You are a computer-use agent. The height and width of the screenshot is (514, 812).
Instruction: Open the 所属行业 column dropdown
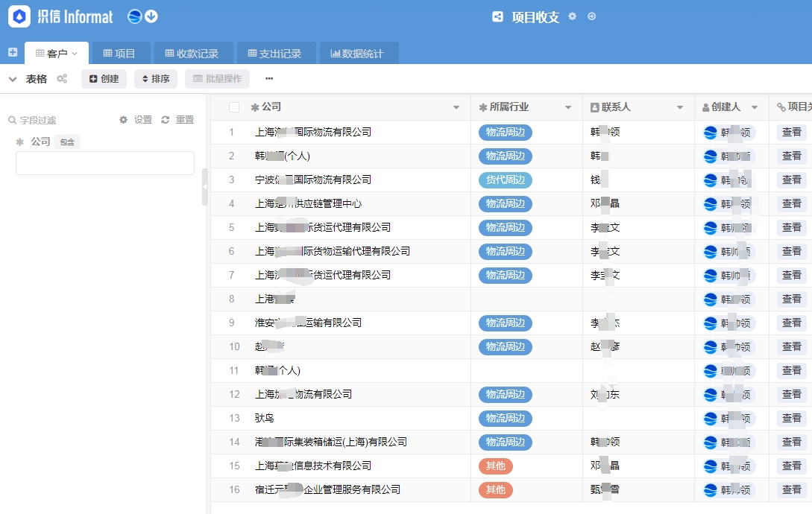[568, 108]
